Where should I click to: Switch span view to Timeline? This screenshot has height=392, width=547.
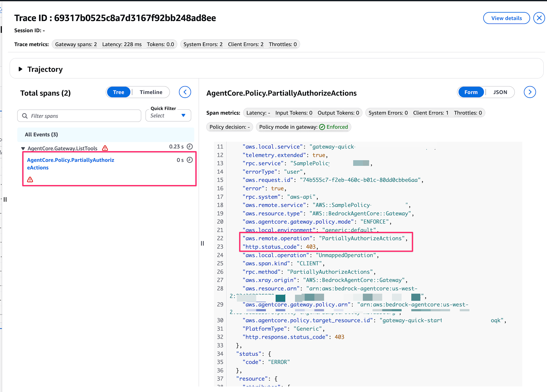pyautogui.click(x=151, y=92)
